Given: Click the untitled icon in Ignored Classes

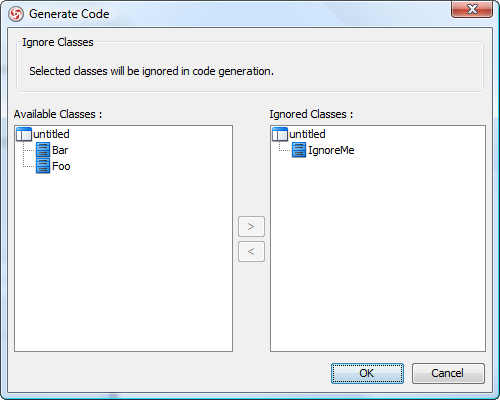Looking at the screenshot, I should click(x=280, y=134).
